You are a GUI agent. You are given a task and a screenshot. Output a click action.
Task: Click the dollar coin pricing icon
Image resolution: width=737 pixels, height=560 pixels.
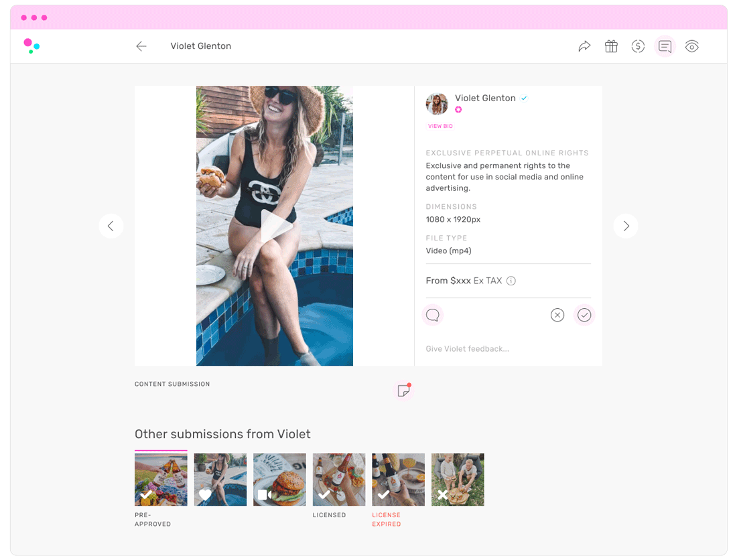tap(638, 46)
